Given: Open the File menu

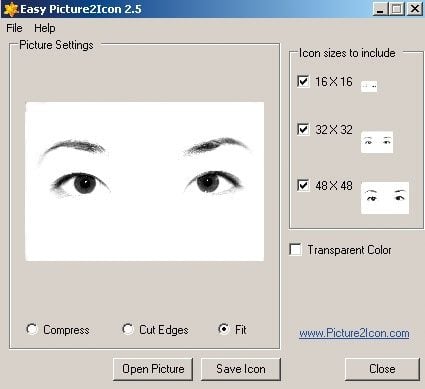Looking at the screenshot, I should pyautogui.click(x=14, y=28).
